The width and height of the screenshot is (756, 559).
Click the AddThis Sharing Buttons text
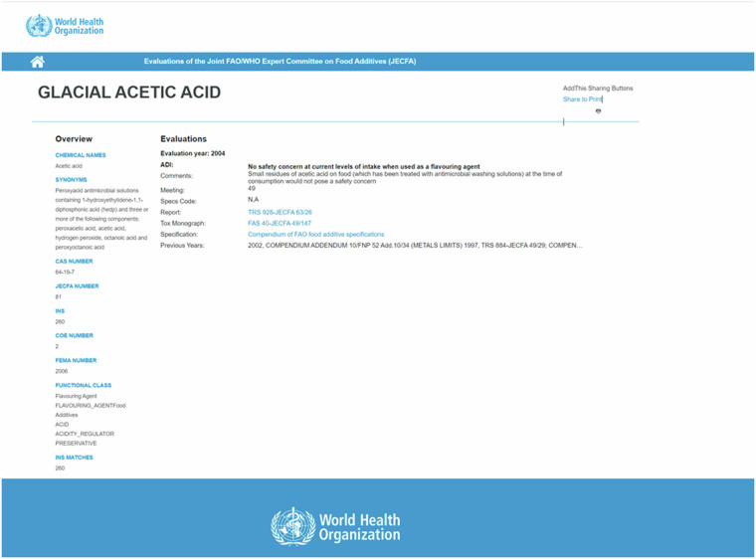click(597, 89)
